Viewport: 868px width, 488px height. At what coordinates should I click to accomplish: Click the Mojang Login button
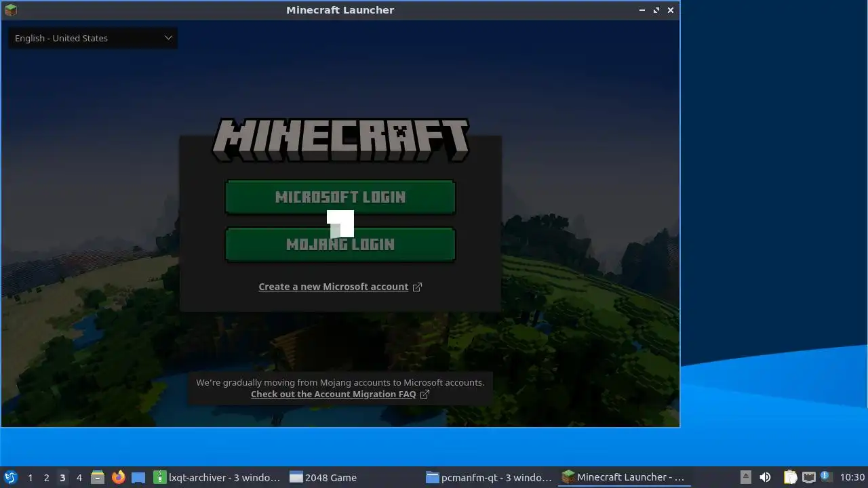pyautogui.click(x=340, y=244)
